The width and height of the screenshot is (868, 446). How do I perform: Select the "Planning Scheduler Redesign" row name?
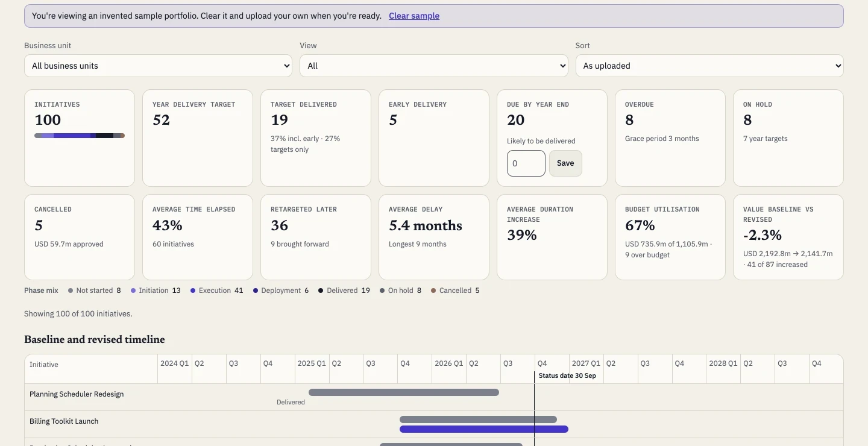(x=77, y=394)
